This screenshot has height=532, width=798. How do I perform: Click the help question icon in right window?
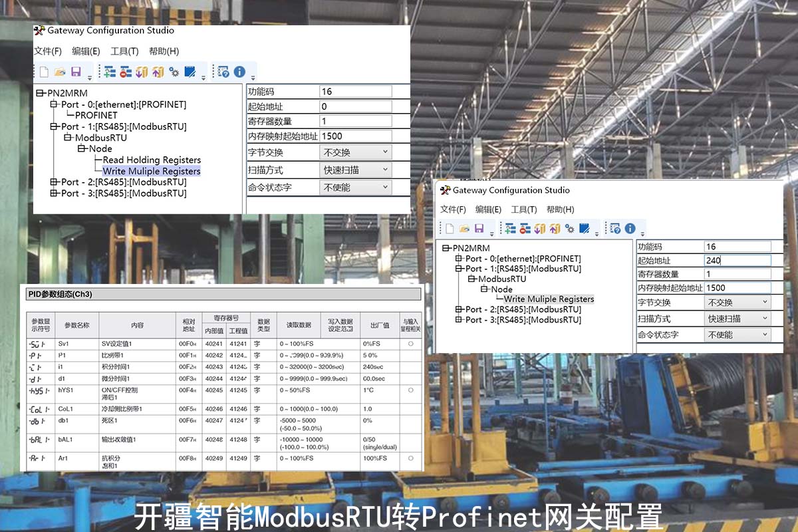tap(615, 229)
